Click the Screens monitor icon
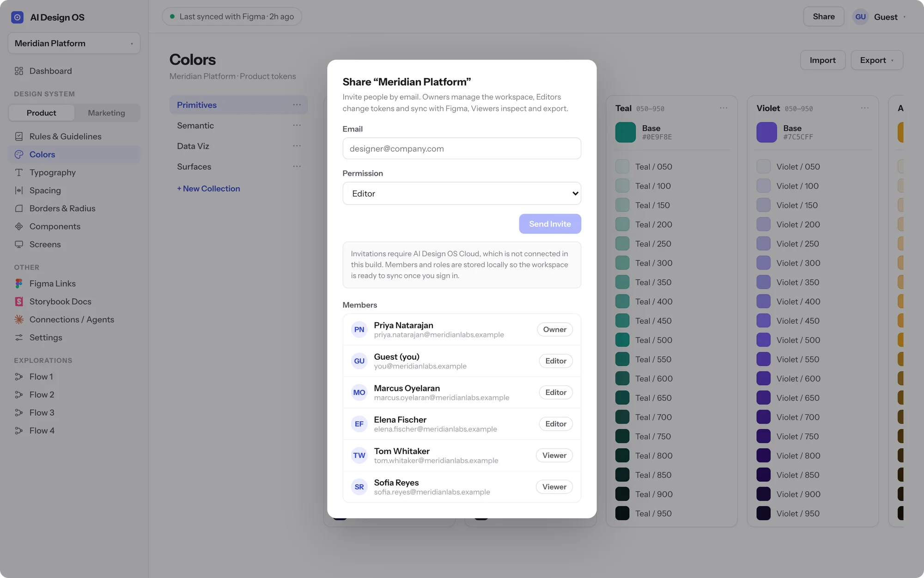The height and width of the screenshot is (578, 924). (19, 245)
